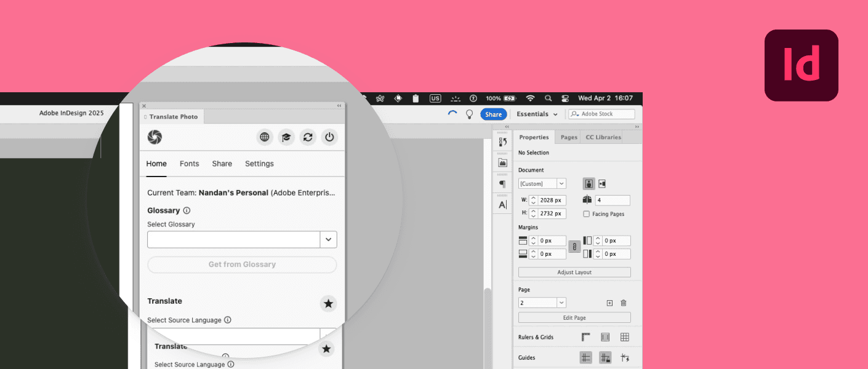Image resolution: width=868 pixels, height=369 pixels.
Task: Open the Essentials workspace dropdown
Action: (x=537, y=114)
